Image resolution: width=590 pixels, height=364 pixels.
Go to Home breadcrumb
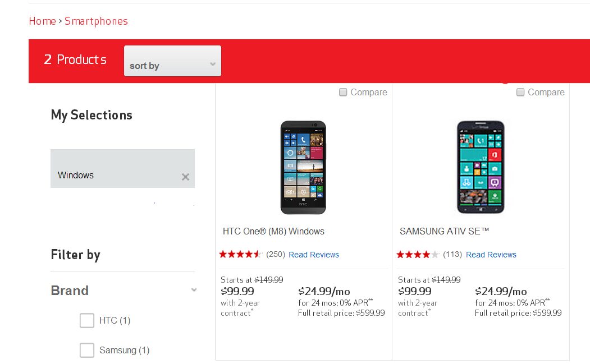click(x=43, y=21)
